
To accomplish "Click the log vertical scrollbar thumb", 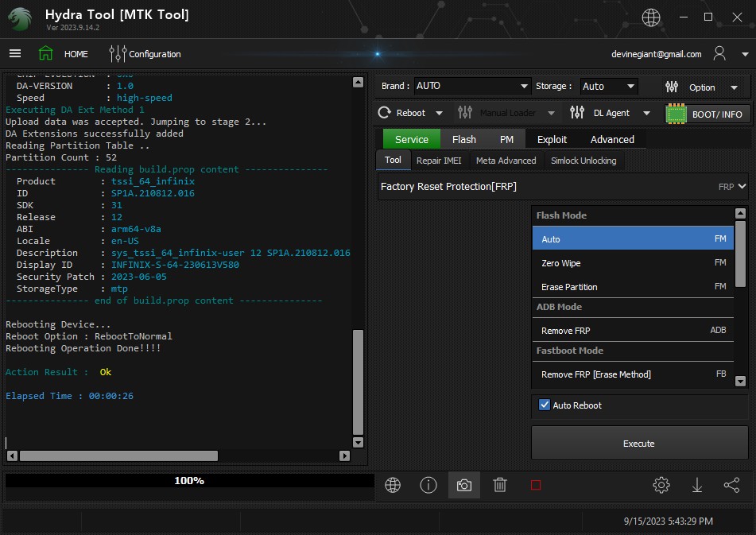I will [x=358, y=382].
